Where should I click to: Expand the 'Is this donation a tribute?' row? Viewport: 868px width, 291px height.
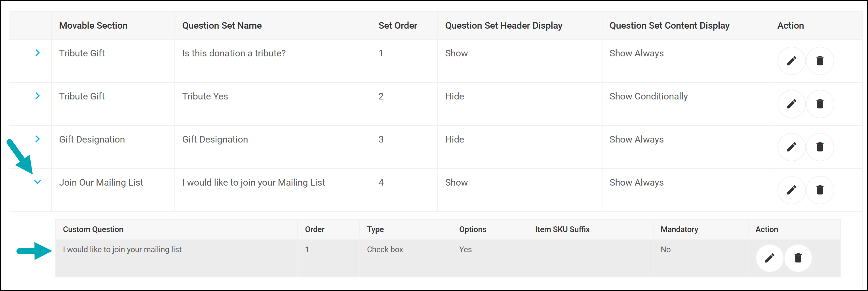[x=37, y=53]
